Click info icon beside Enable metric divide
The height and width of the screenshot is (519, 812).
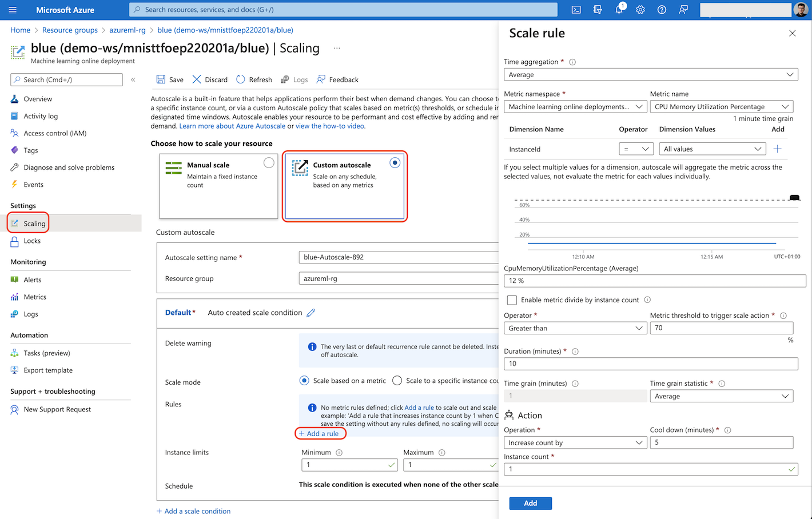pyautogui.click(x=647, y=300)
